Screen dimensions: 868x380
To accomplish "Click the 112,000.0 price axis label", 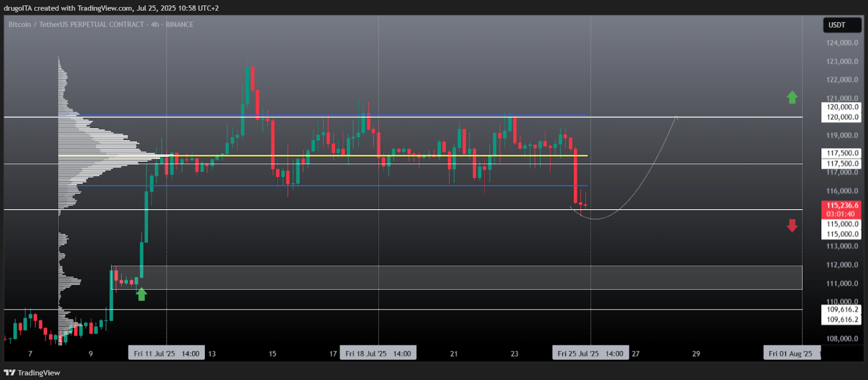I will pyautogui.click(x=842, y=265).
